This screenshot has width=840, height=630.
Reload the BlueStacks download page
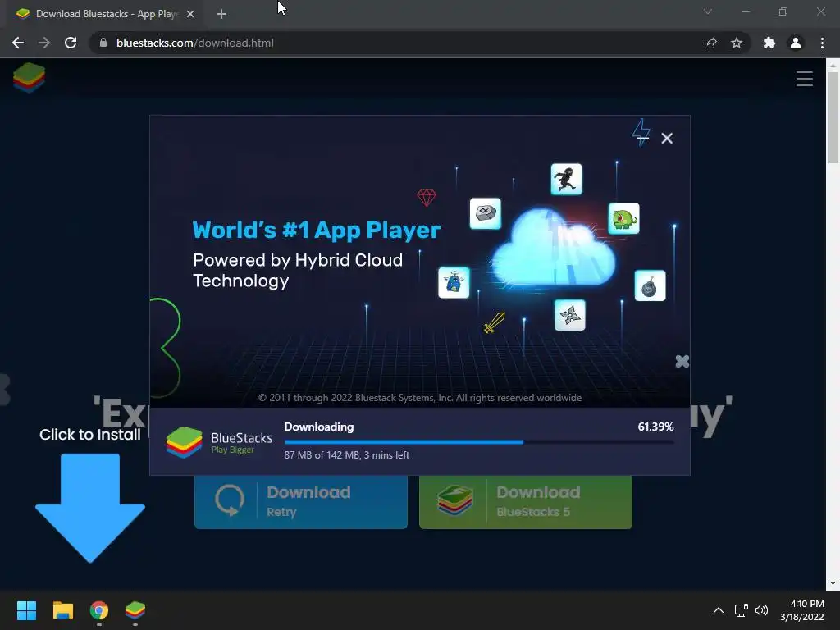pos(71,43)
